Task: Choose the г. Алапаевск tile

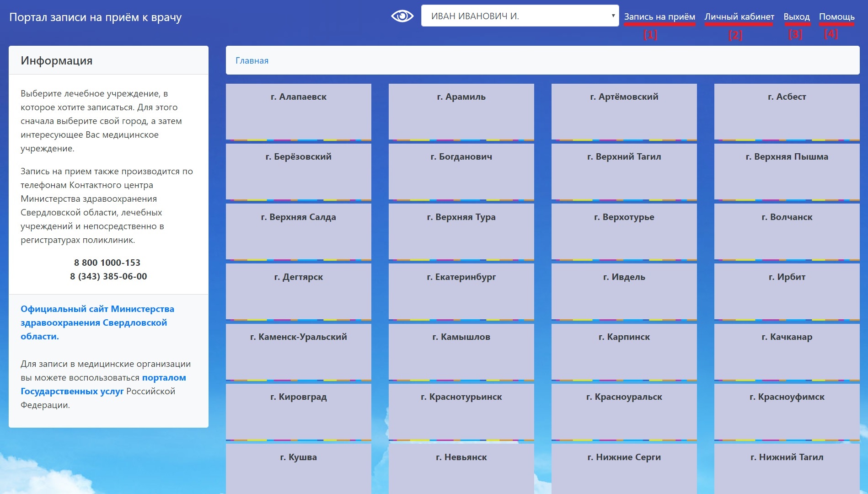Action: pyautogui.click(x=298, y=111)
